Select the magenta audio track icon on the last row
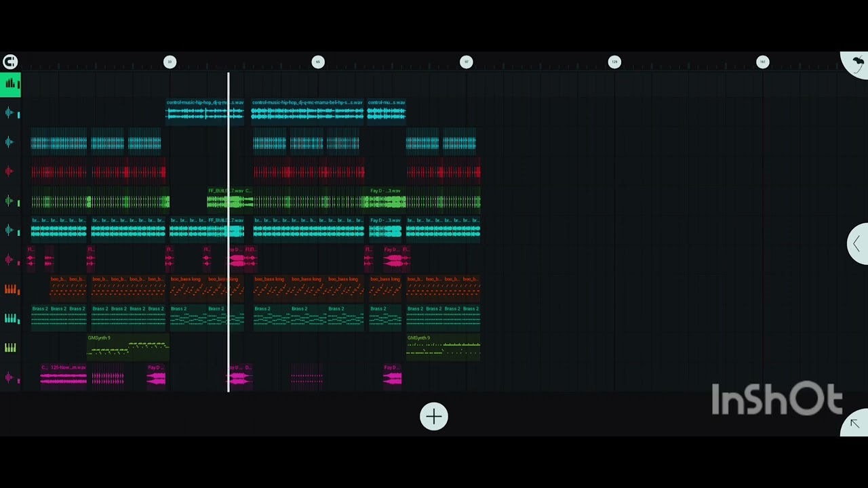This screenshot has height=488, width=868. [10, 378]
